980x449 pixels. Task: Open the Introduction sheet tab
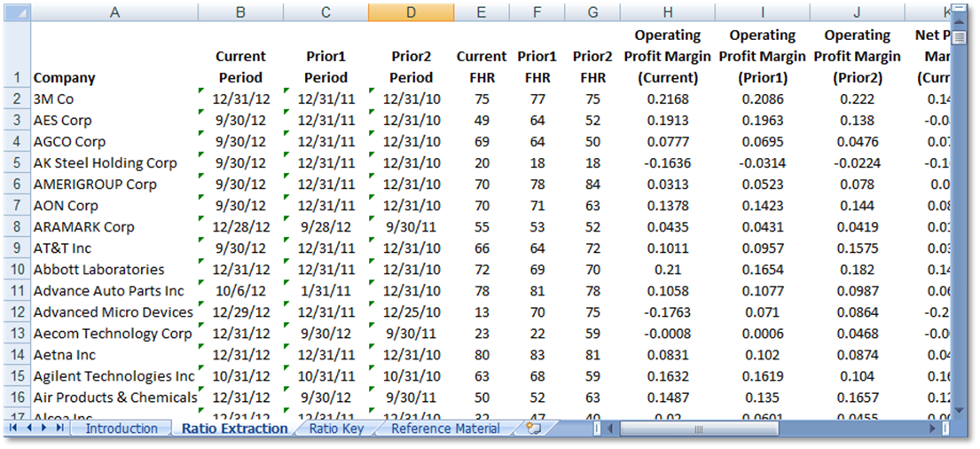[x=122, y=429]
